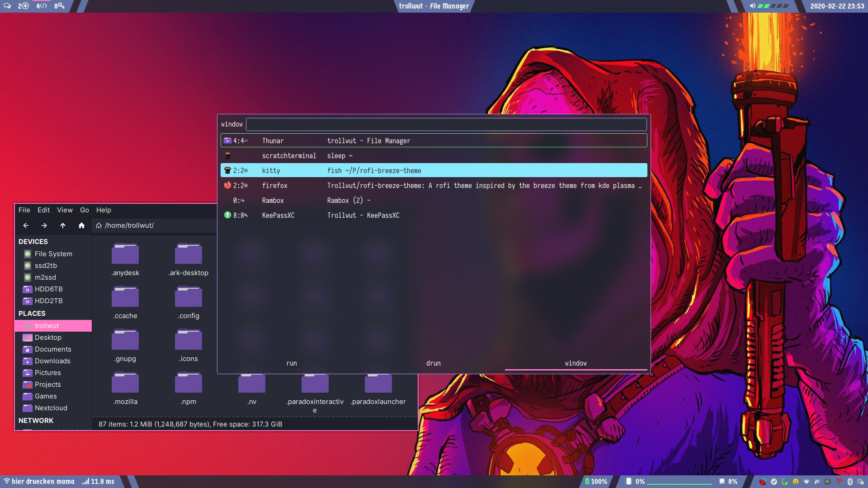Open the View menu
The image size is (868, 488).
click(65, 210)
